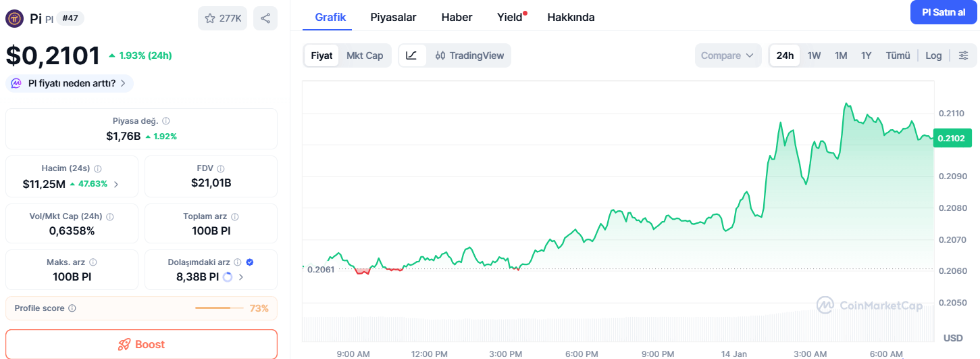Click the $1,76B market cap value

123,136
